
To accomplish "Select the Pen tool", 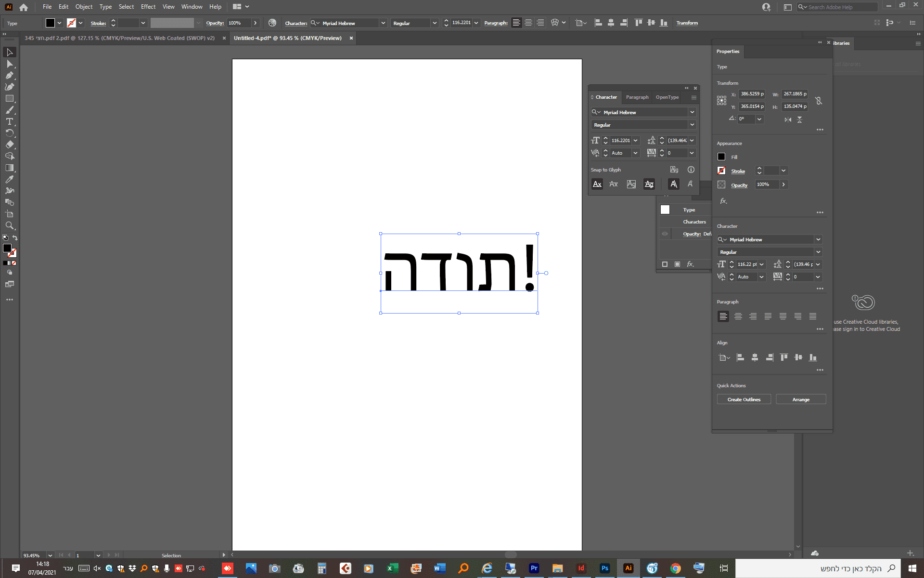I will 9,75.
